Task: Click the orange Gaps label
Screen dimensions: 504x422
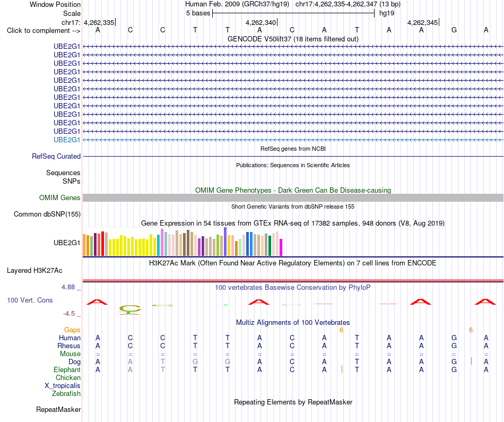Action: [x=72, y=330]
